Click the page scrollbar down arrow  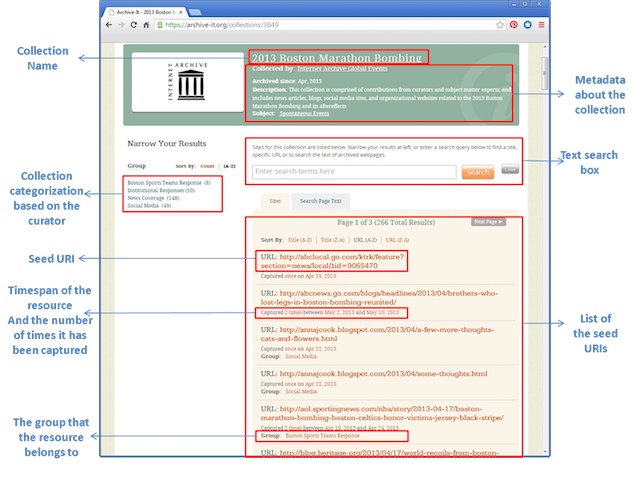click(x=545, y=452)
